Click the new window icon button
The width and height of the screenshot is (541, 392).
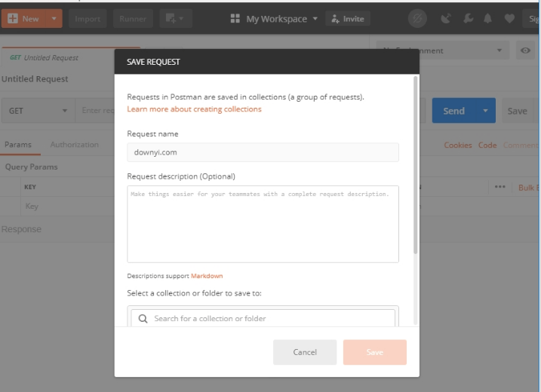click(176, 19)
